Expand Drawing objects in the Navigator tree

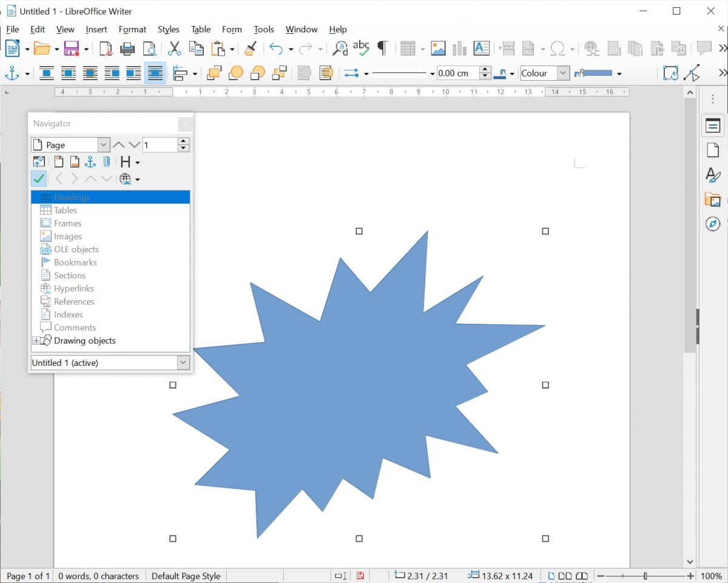click(x=35, y=340)
